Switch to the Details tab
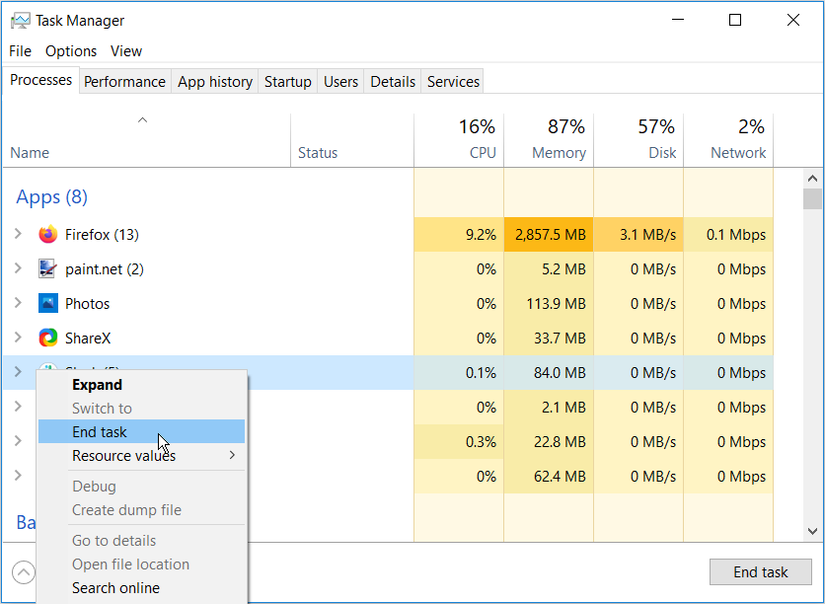 393,82
